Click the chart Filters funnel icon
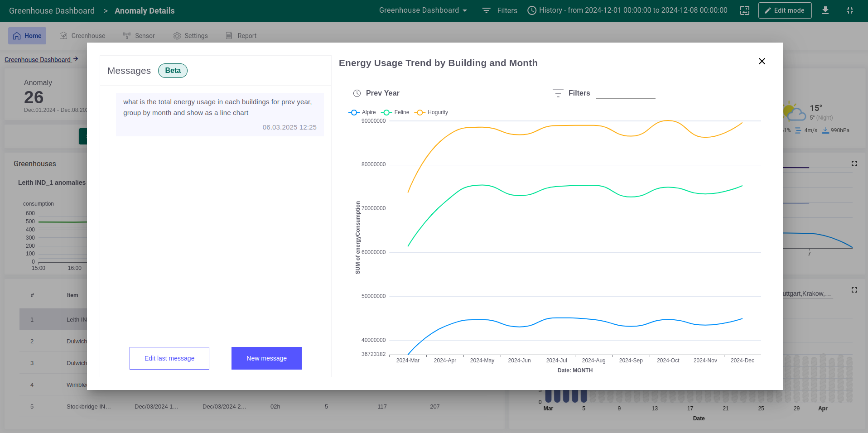Viewport: 868px width, 433px height. tap(558, 93)
